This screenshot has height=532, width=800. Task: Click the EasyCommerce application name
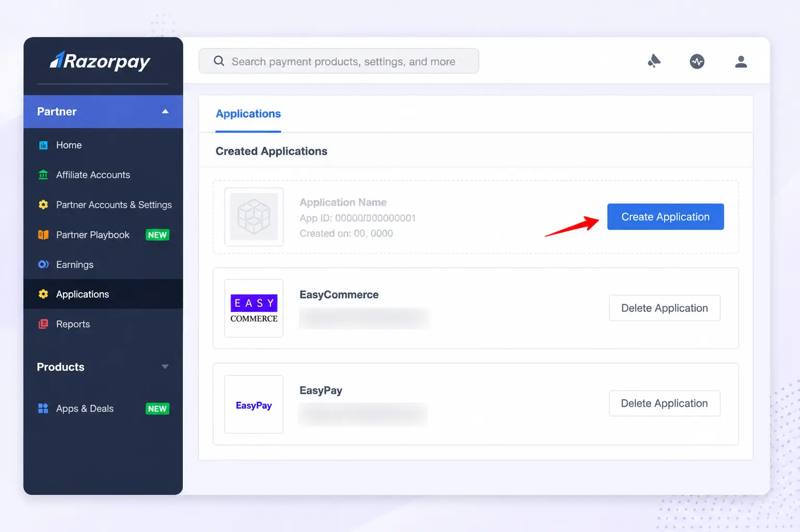pos(339,294)
